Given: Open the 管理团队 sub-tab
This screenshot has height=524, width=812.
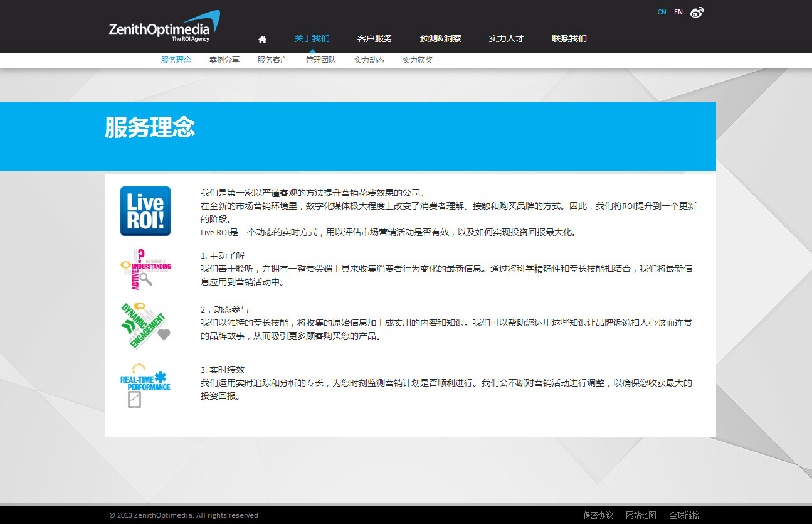Looking at the screenshot, I should pyautogui.click(x=321, y=60).
